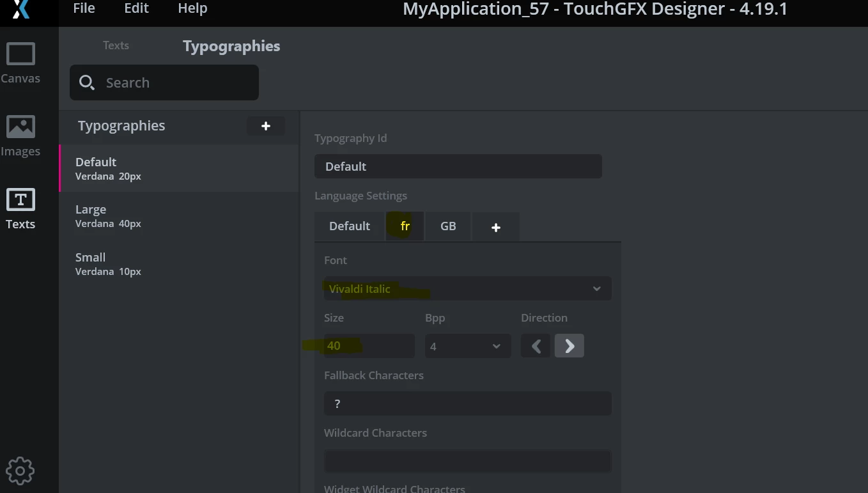The image size is (868, 493).
Task: Click the TouchGFX logo icon
Action: [x=21, y=9]
